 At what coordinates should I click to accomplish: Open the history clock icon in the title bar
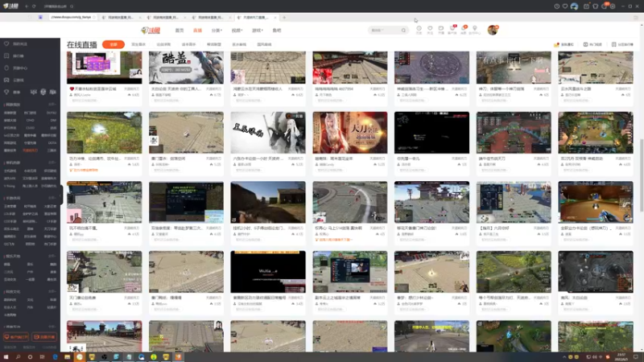point(556,6)
